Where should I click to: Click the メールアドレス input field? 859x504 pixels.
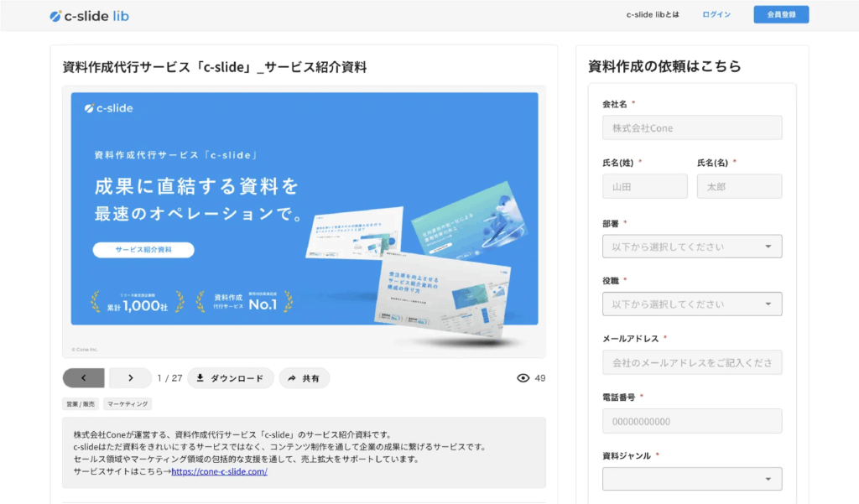(692, 363)
